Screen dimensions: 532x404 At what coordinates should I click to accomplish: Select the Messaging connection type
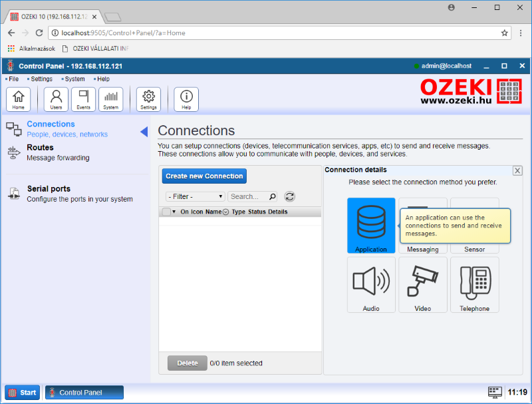click(x=423, y=249)
